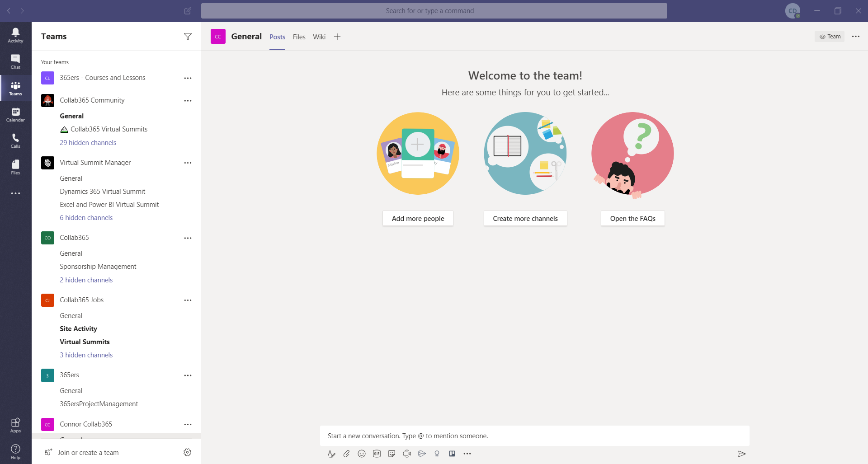Open more options for 365ers team

(x=188, y=375)
